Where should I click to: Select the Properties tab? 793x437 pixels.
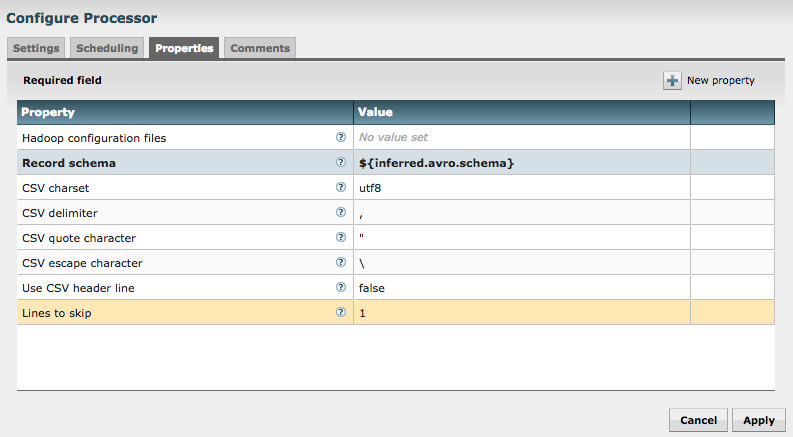[184, 48]
